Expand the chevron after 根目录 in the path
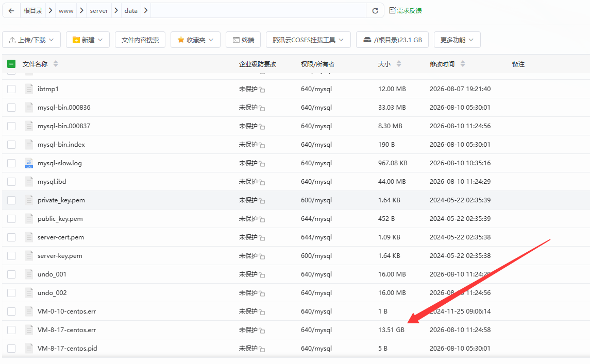Image resolution: width=590 pixels, height=364 pixels. (50, 10)
